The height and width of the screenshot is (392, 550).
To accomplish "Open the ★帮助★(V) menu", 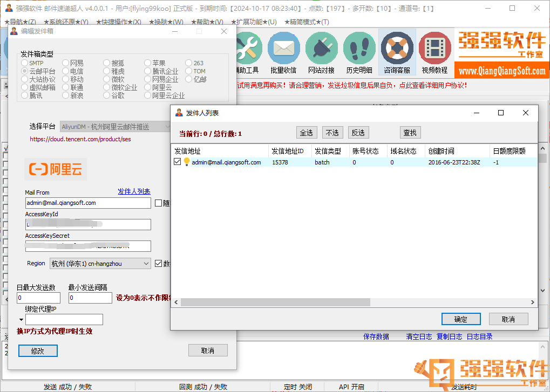I will 207,22.
